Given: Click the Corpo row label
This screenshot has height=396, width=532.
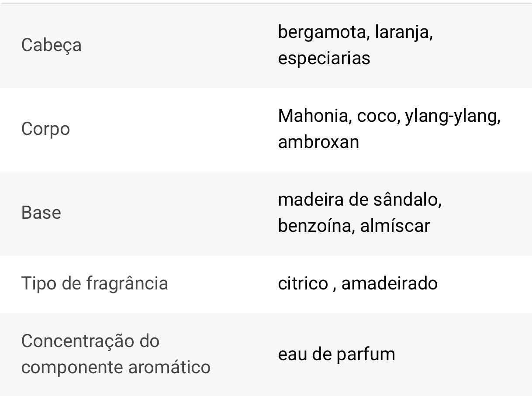Looking at the screenshot, I should (x=45, y=129).
